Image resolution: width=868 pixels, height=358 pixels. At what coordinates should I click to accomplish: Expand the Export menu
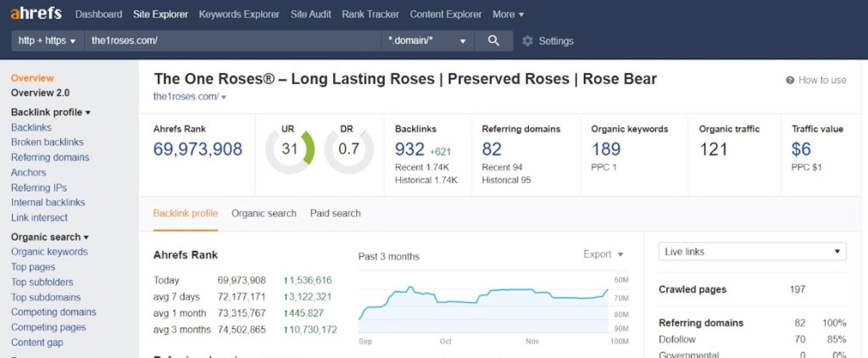pos(604,255)
